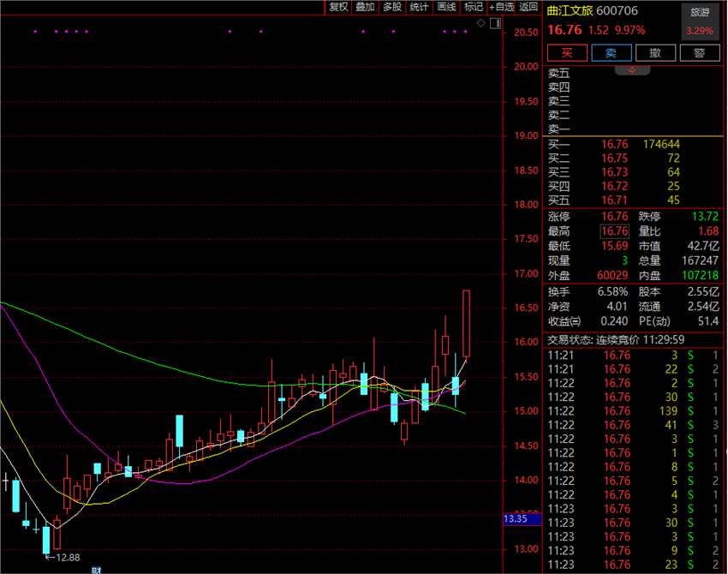Screen dimensions: 728x574
Task: Click the tick row with volume 139
Action: pyautogui.click(x=632, y=411)
